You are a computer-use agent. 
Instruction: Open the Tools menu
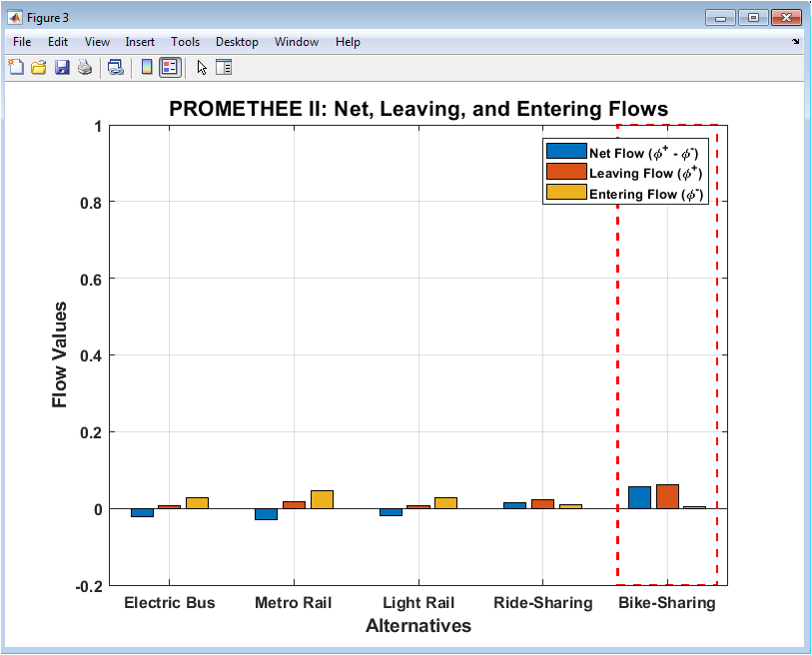[x=186, y=42]
